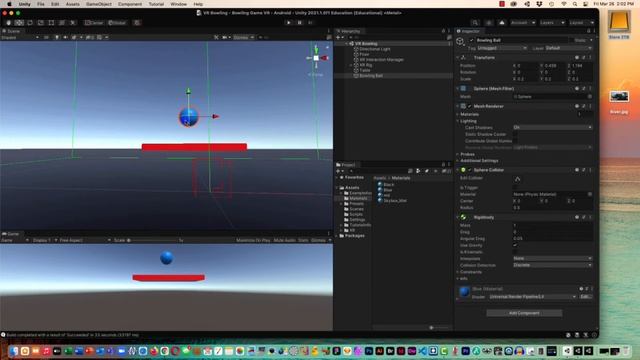Click the Edit Collider icon button
The image size is (640, 360).
[x=518, y=179]
